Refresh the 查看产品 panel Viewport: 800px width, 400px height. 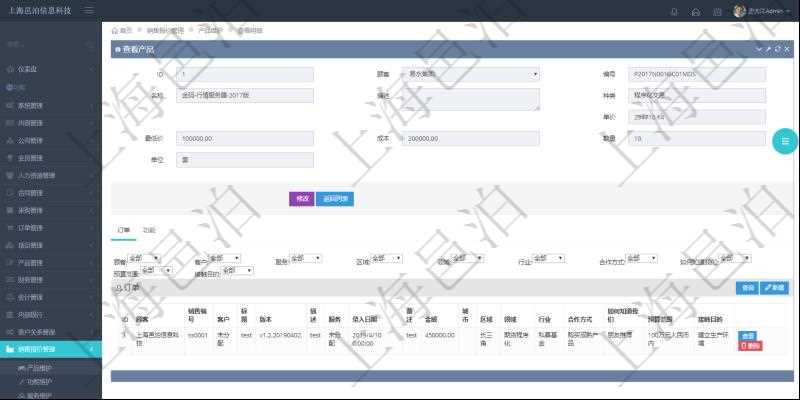[777, 48]
